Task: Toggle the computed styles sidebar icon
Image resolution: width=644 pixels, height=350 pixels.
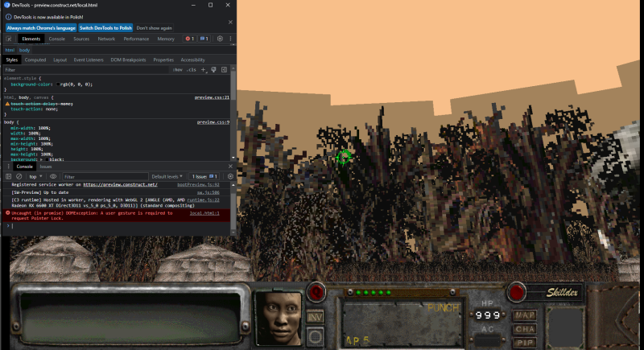Action: [225, 70]
